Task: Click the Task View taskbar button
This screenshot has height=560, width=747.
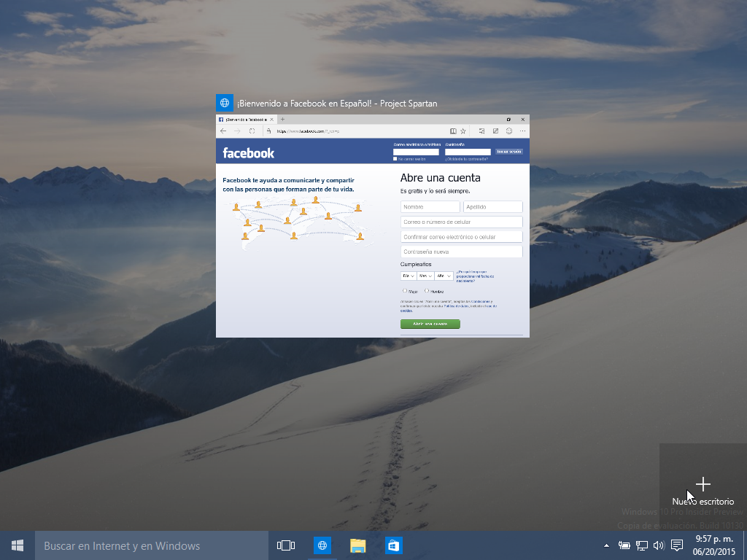Action: coord(286,545)
